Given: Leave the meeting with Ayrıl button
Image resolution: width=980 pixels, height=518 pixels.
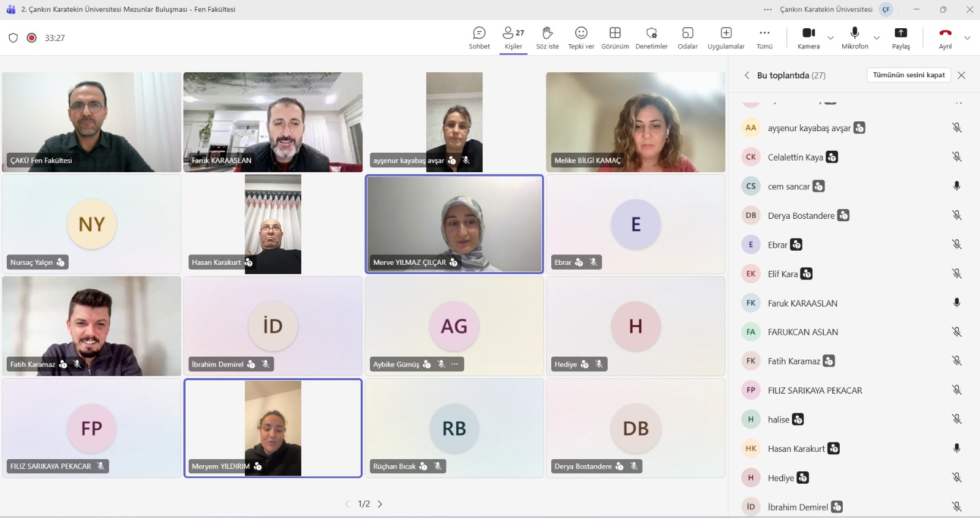Looking at the screenshot, I should tap(945, 37).
